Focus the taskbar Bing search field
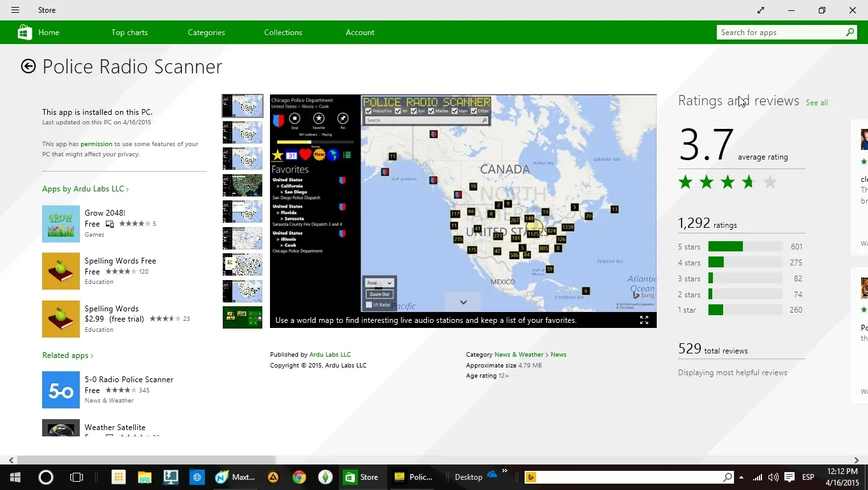The height and width of the screenshot is (490, 868). coord(629,477)
